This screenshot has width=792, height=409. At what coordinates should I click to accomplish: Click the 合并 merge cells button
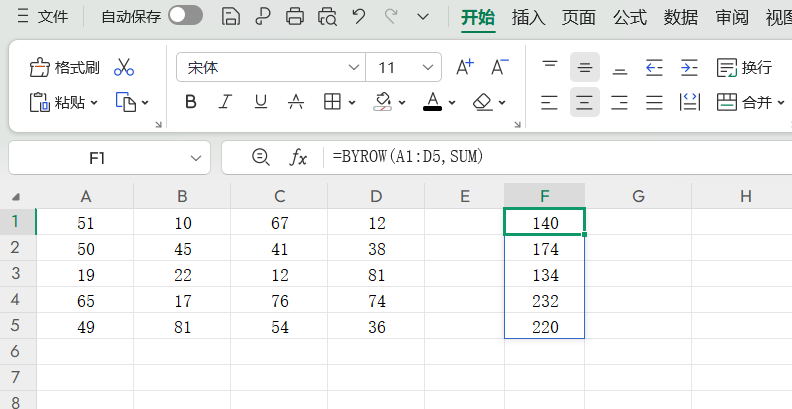coord(747,102)
